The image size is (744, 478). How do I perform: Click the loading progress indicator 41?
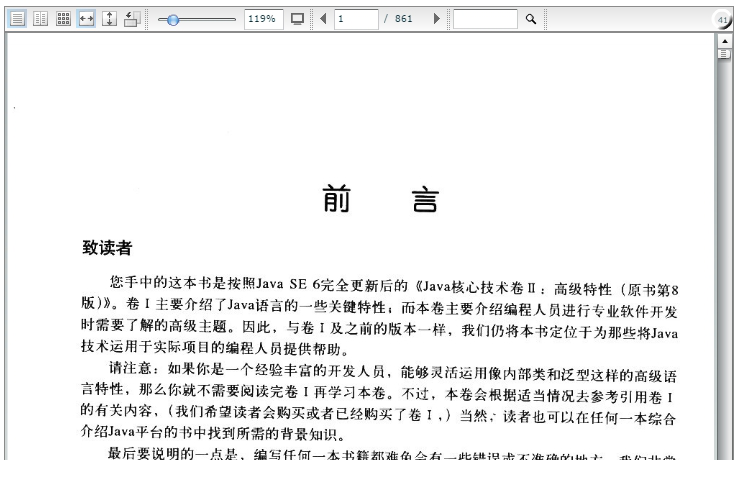722,20
